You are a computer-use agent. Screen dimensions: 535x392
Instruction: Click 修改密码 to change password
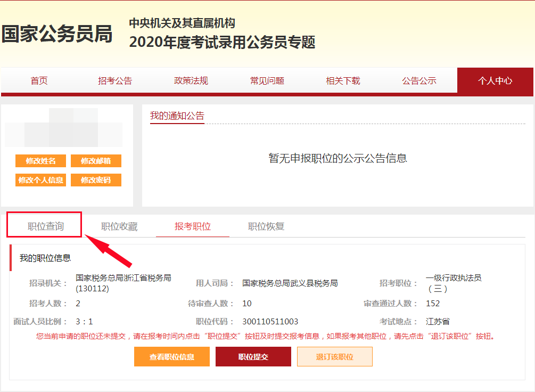point(96,179)
